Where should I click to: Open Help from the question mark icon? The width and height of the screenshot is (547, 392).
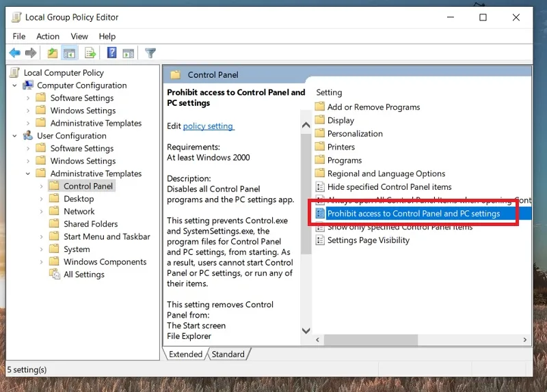111,53
